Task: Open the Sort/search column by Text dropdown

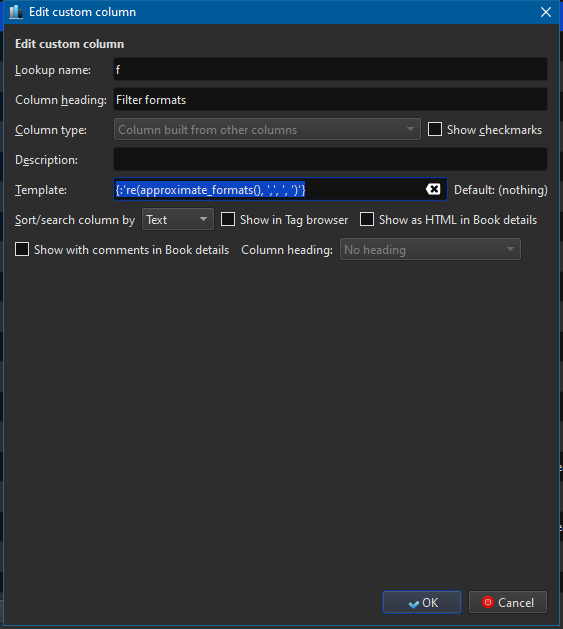Action: pos(178,219)
